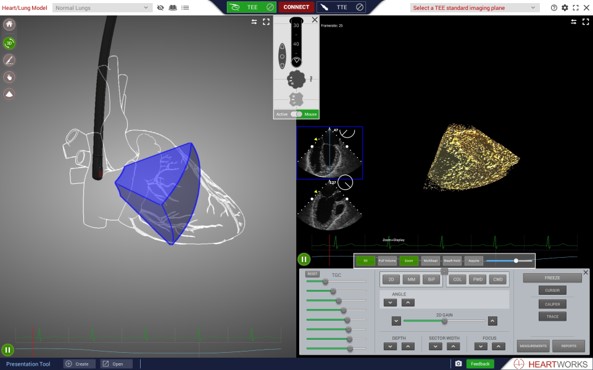This screenshot has height=370, width=593.
Task: Click the red CONNECT button
Action: coord(296,7)
